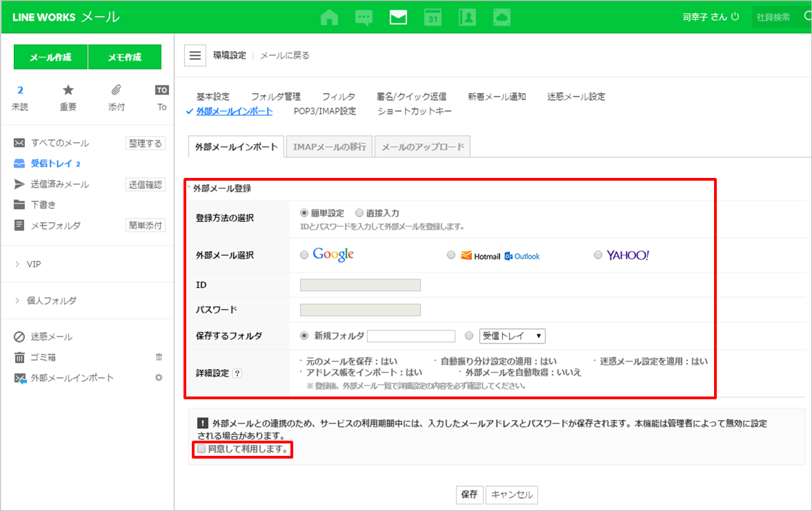Screen dimensions: 812x511
Task: Choose Google as external mail provider
Action: 304,255
